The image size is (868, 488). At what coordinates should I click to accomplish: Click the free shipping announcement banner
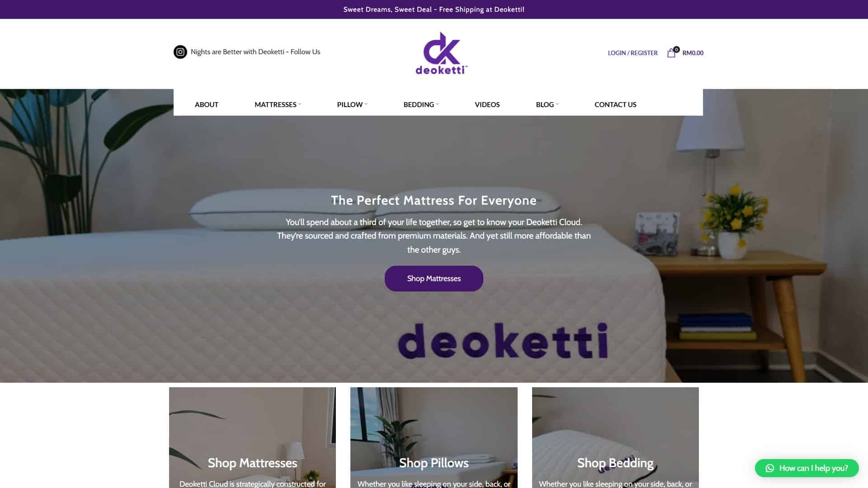[x=434, y=9]
